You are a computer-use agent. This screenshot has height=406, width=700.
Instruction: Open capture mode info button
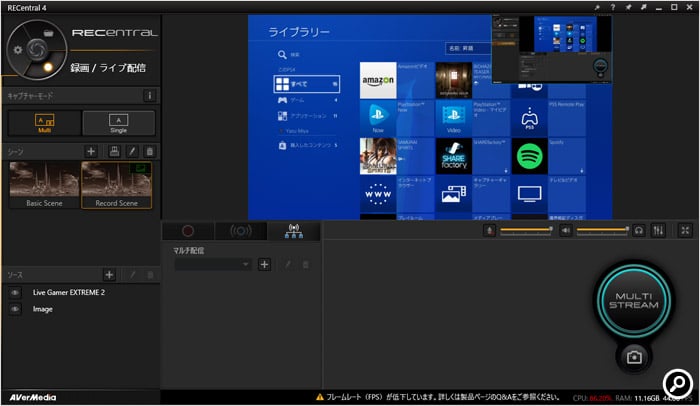click(x=150, y=96)
